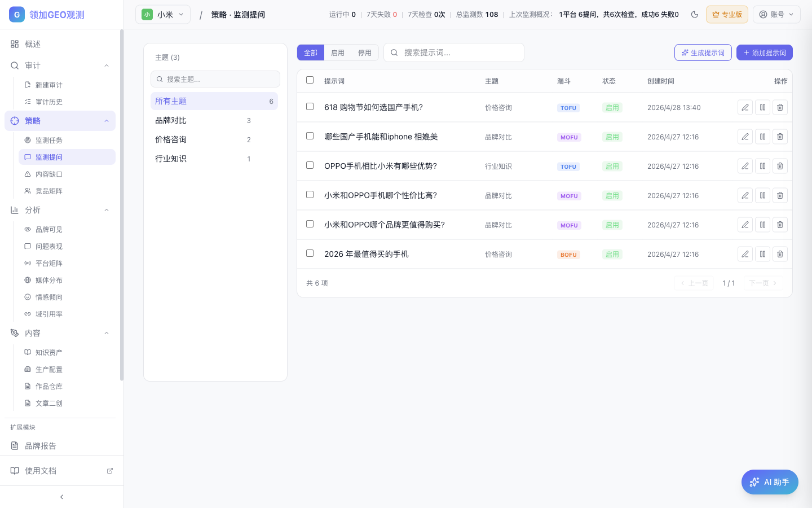Open 竞品矩阵 in the sidebar
Viewport: 812px width, 508px height.
click(x=67, y=191)
